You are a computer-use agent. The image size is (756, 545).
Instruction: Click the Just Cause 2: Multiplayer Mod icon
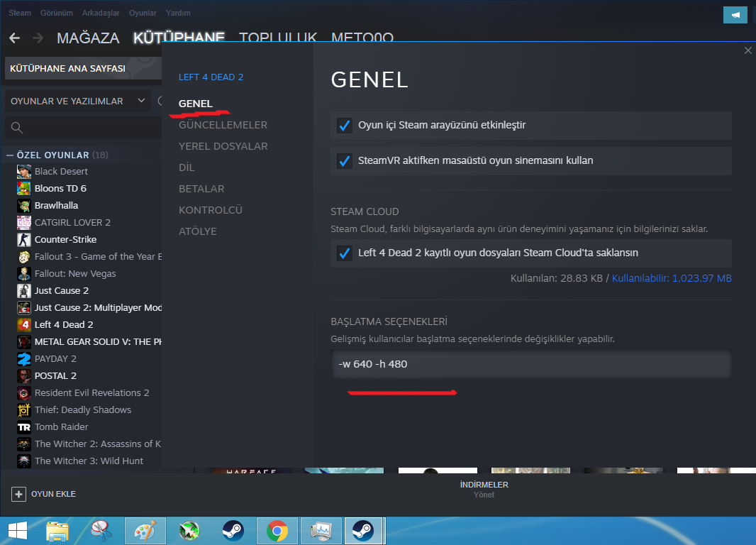coord(23,308)
